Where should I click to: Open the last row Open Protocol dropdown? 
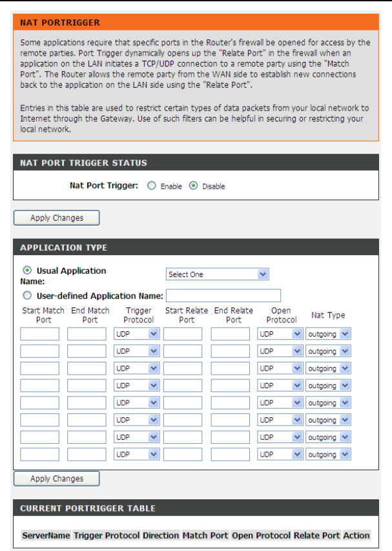tap(280, 454)
